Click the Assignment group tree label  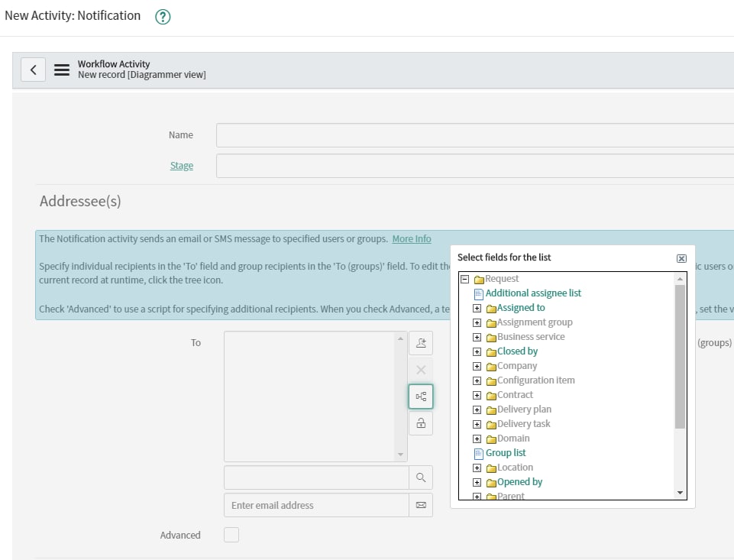pyautogui.click(x=535, y=322)
